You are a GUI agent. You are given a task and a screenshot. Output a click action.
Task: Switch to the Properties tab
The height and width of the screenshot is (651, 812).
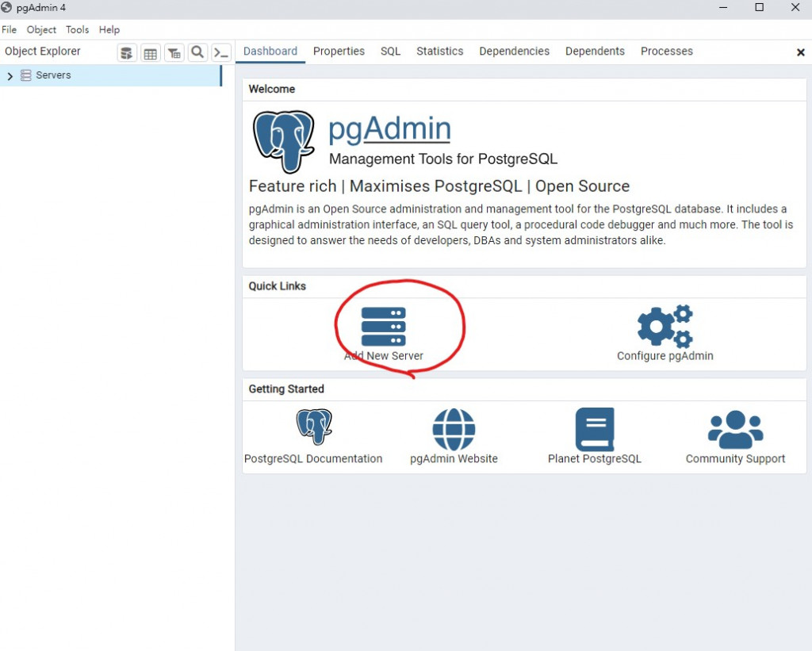[339, 52]
